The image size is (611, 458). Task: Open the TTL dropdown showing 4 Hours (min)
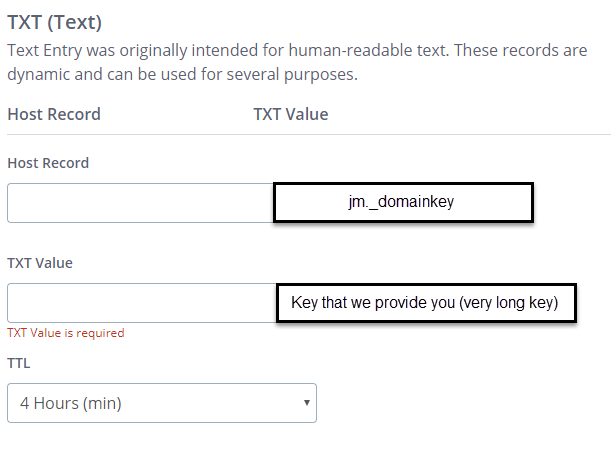pyautogui.click(x=161, y=403)
